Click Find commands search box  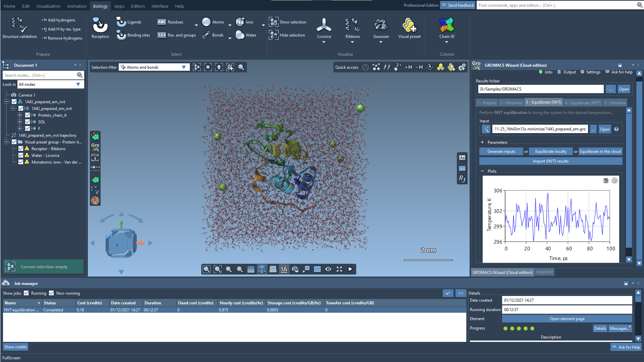point(559,5)
